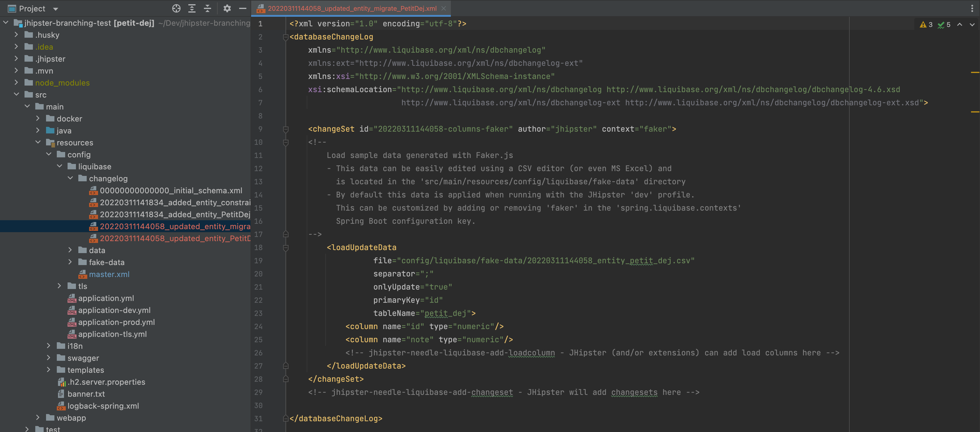Click the first warning stripe mark on scrollbar
Viewport: 980px width, 432px height.
(975, 72)
